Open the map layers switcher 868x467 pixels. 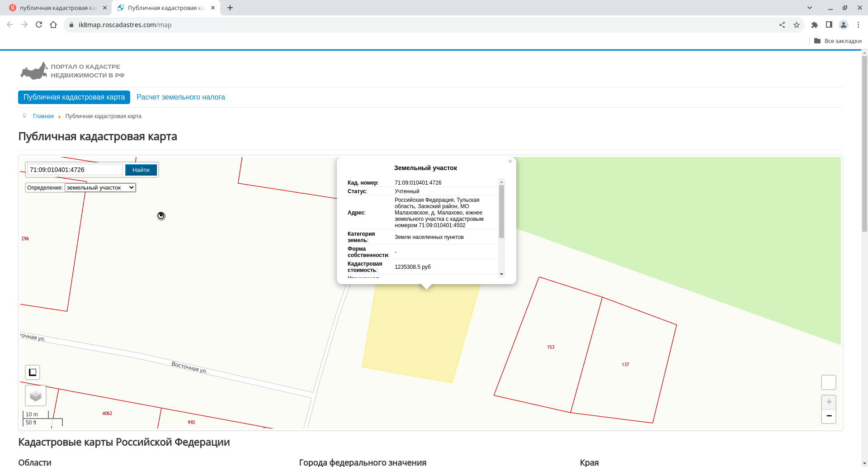pyautogui.click(x=36, y=396)
